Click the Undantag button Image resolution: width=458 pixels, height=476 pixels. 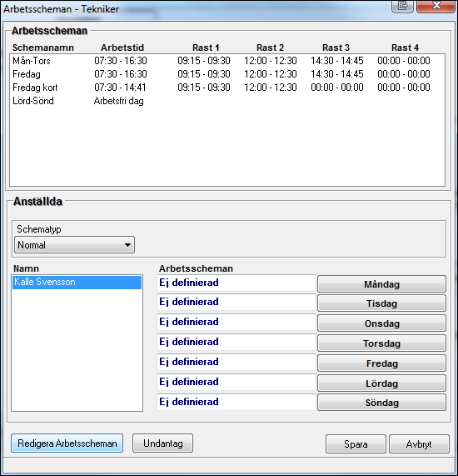click(x=162, y=443)
